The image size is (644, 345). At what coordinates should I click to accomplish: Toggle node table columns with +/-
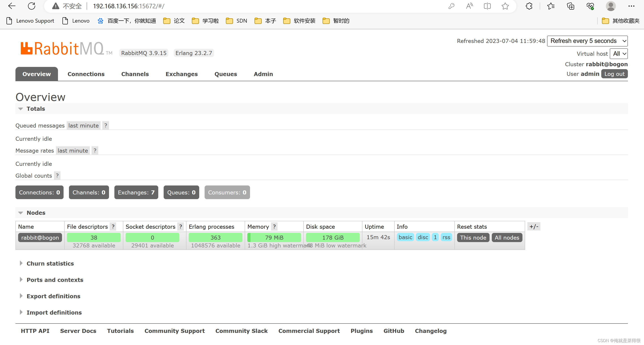click(x=533, y=227)
